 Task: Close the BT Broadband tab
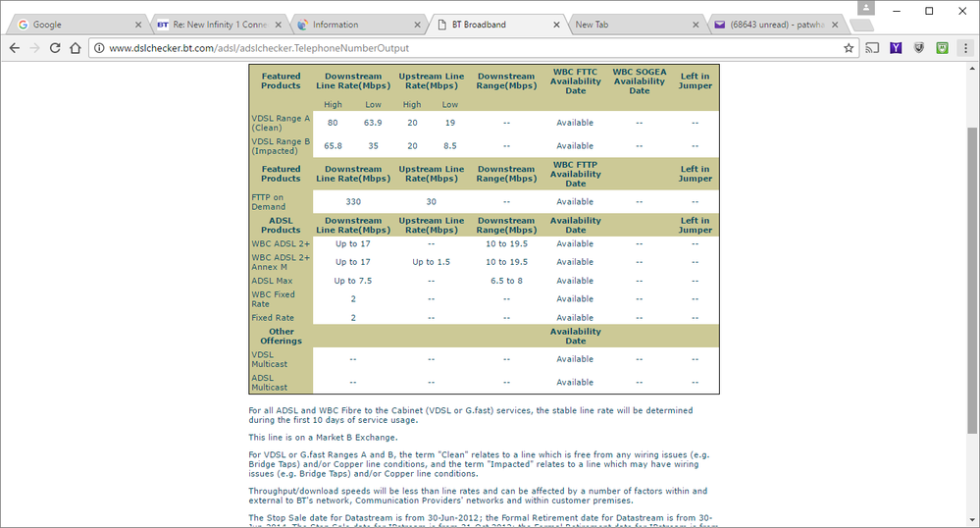(557, 25)
